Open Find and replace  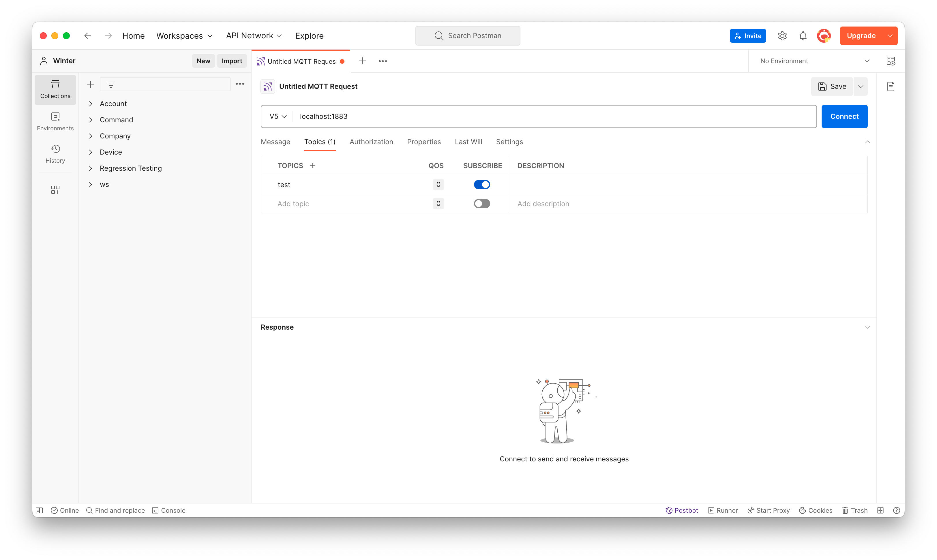(x=115, y=510)
